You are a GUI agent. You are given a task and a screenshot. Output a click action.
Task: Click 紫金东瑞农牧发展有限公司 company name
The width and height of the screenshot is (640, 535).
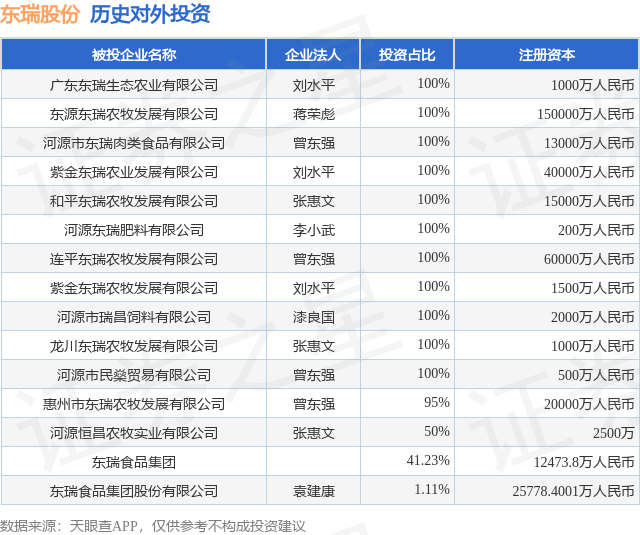(134, 288)
